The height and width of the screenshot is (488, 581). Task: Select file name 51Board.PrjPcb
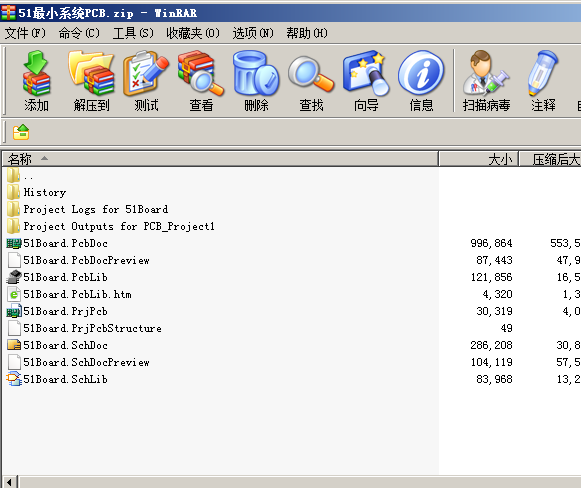[x=66, y=311]
